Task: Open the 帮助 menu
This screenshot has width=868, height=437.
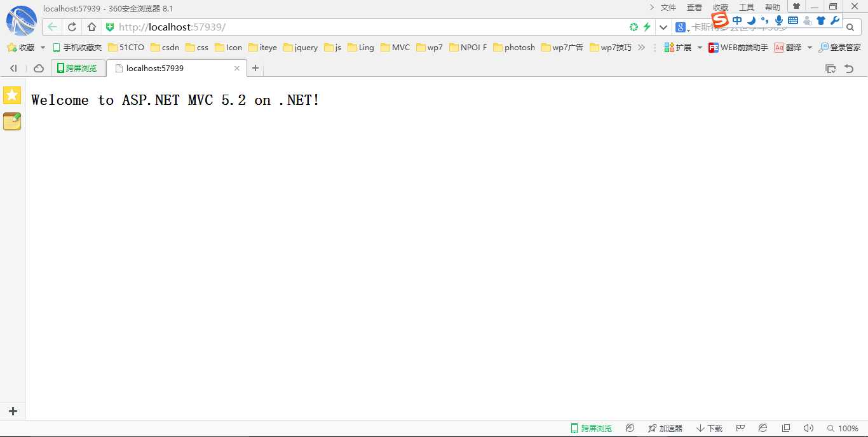Action: (x=773, y=7)
